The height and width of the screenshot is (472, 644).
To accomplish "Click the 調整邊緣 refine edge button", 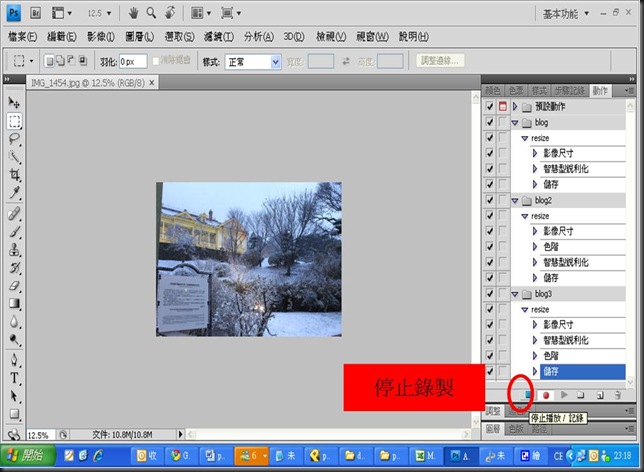I will [440, 61].
